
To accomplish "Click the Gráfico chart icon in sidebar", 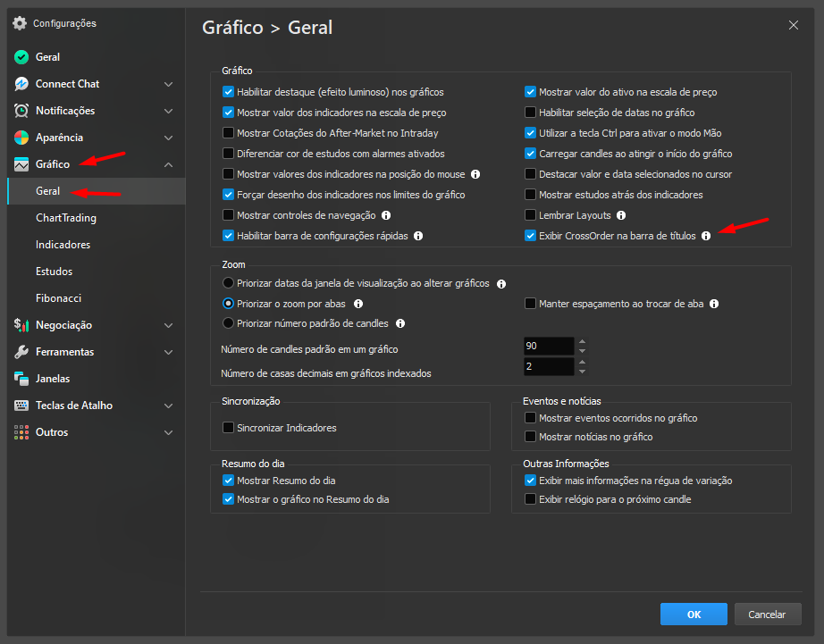I will [x=21, y=164].
